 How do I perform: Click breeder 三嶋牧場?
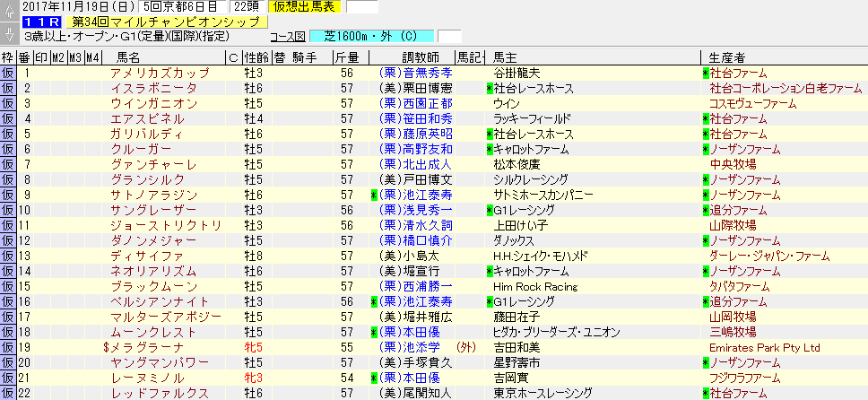pos(733,332)
